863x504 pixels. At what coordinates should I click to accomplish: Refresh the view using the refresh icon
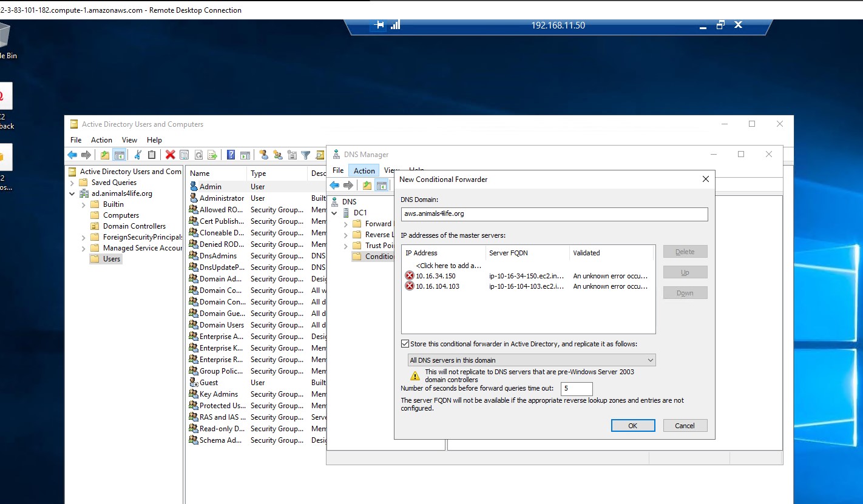pos(198,155)
